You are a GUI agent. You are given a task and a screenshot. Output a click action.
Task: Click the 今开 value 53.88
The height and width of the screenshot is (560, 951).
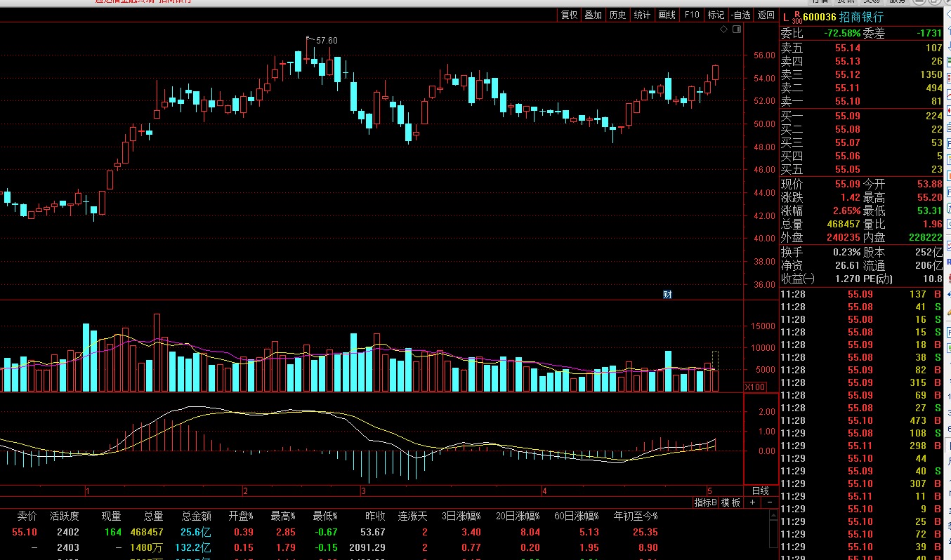[929, 184]
